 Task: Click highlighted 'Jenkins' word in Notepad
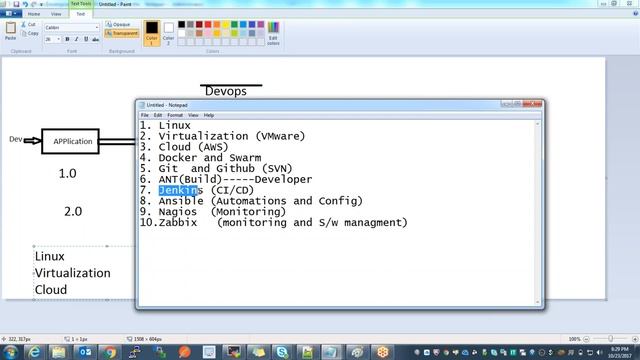click(x=180, y=190)
